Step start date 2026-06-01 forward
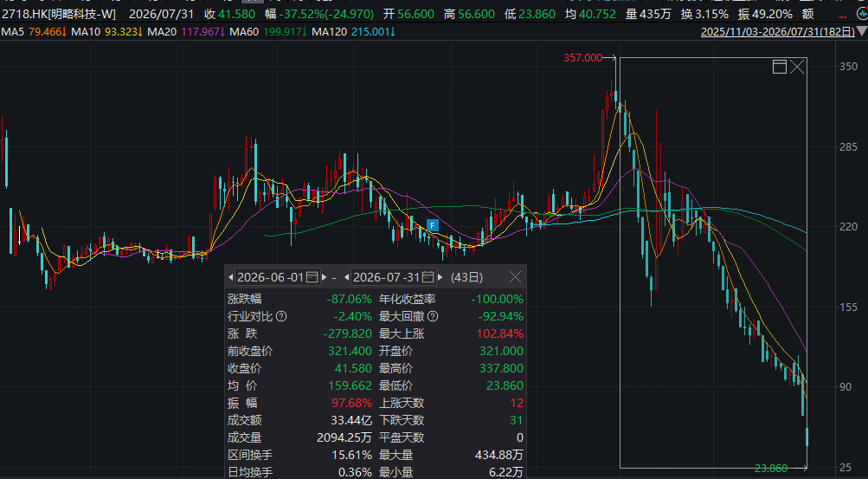Viewport: 868px width, 479px height. 325,277
